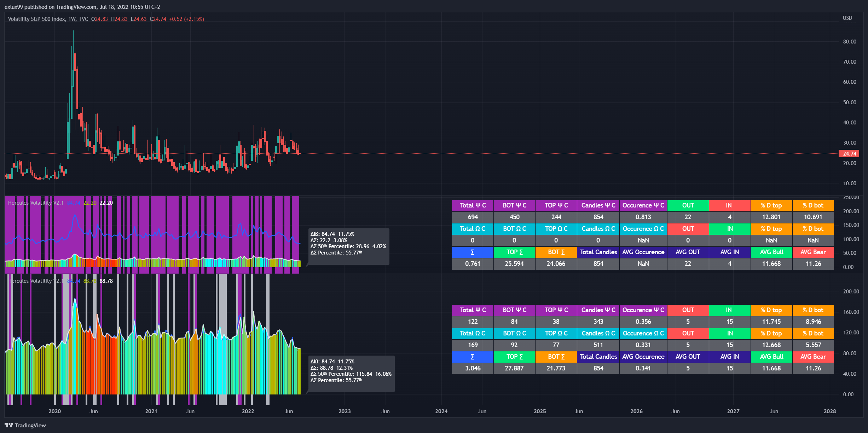This screenshot has height=433, width=868.
Task: Click the 2023 label on time axis
Action: (x=345, y=411)
